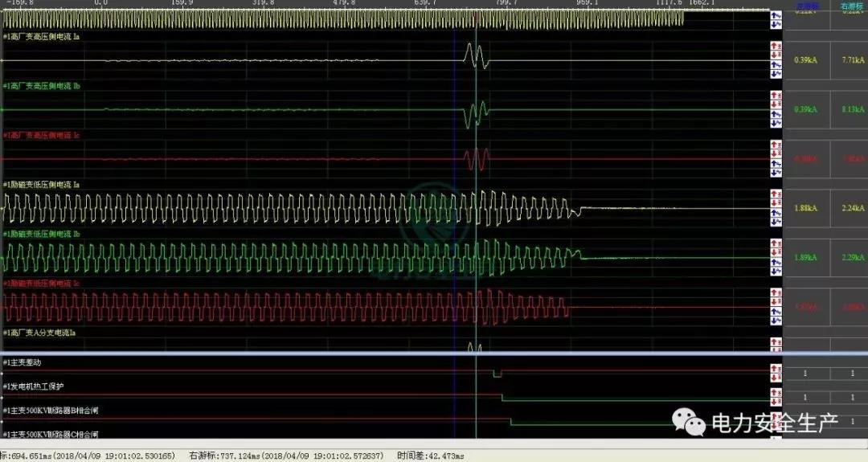This screenshot has height=462, width=868.
Task: Click red up-arrow icon for #1发电机热工保护 channel
Action: click(x=776, y=393)
